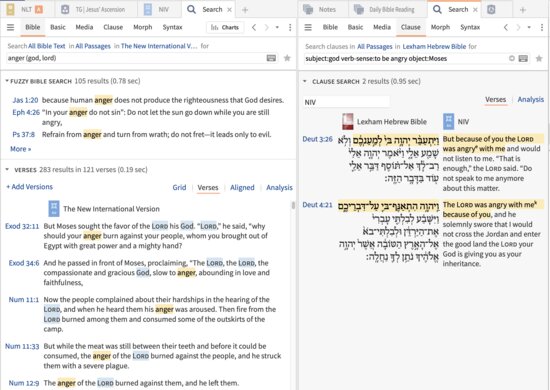This screenshot has height=390, width=550.
Task: Favorite the clause search with star icon
Action: pos(539,59)
